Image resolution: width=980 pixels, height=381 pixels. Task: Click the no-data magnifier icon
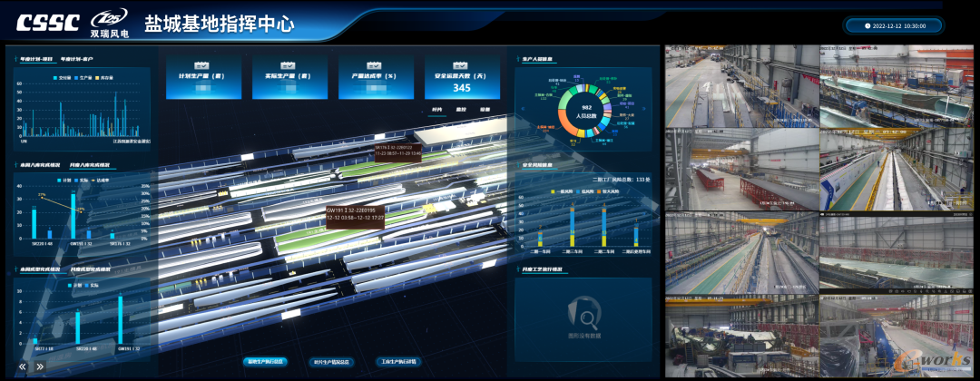tap(582, 317)
